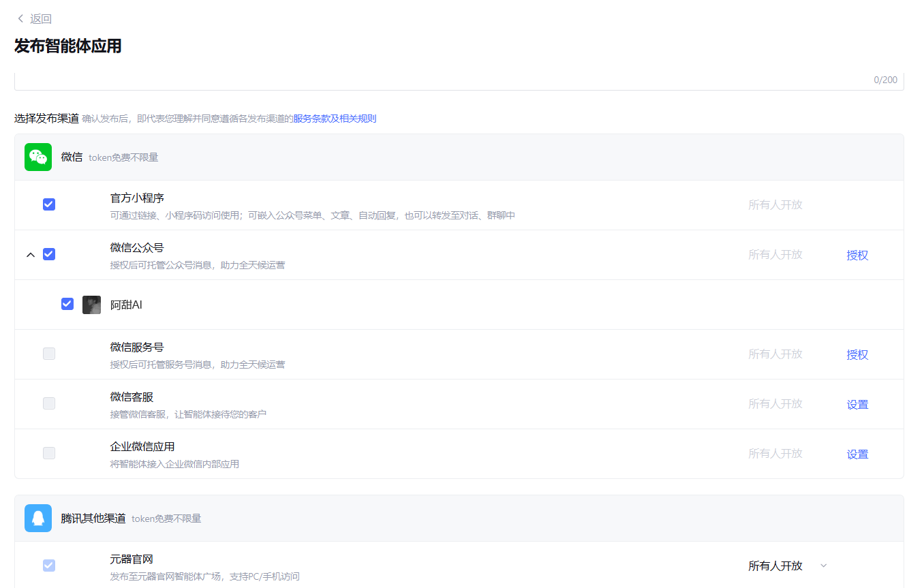Image resolution: width=924 pixels, height=588 pixels.
Task: Click 授权 for 微信服务号
Action: [x=857, y=355]
